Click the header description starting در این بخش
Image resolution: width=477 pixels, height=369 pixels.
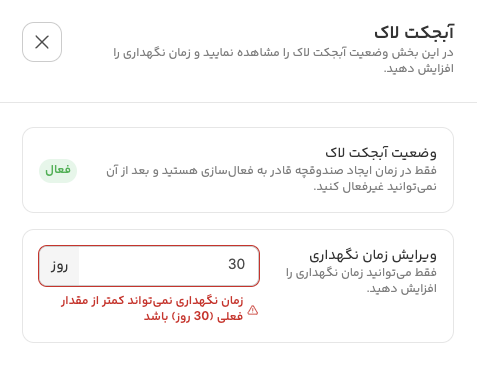pyautogui.click(x=283, y=60)
